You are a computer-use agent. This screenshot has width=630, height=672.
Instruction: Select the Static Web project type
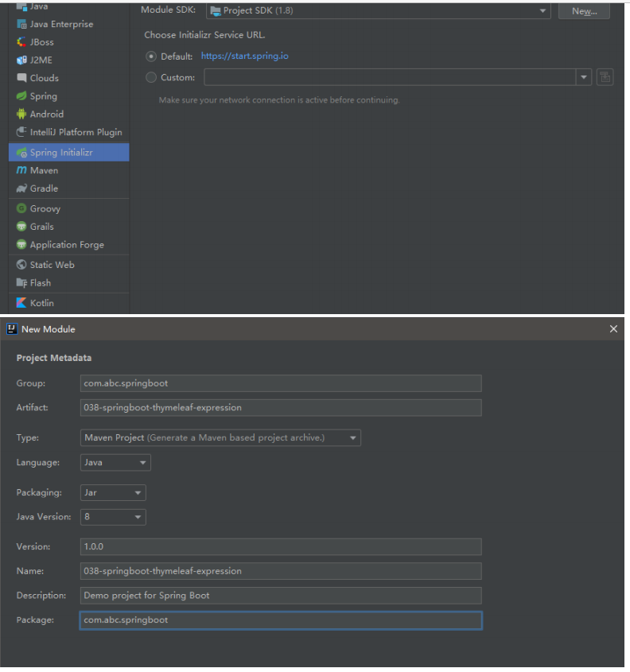point(68,265)
